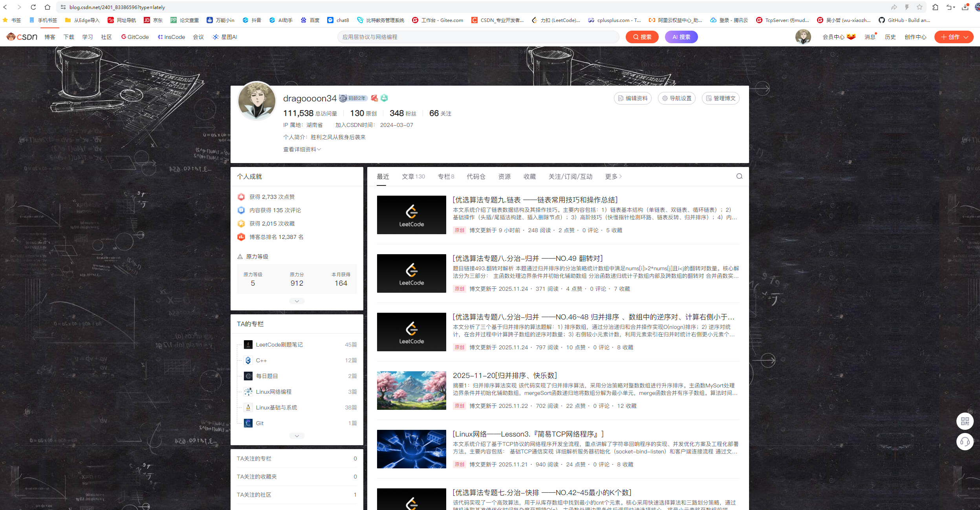This screenshot has height=510, width=980.
Task: Open 管理博客 settings
Action: (720, 98)
